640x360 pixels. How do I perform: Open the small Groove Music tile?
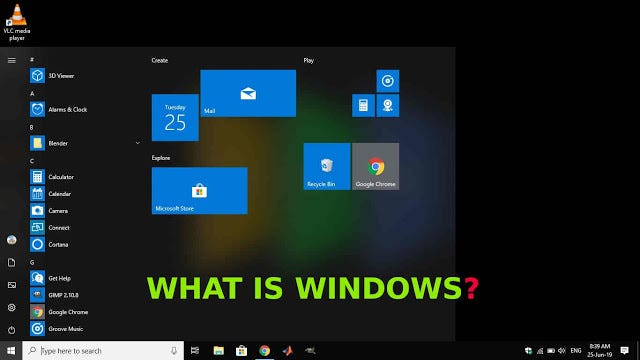pyautogui.click(x=388, y=81)
